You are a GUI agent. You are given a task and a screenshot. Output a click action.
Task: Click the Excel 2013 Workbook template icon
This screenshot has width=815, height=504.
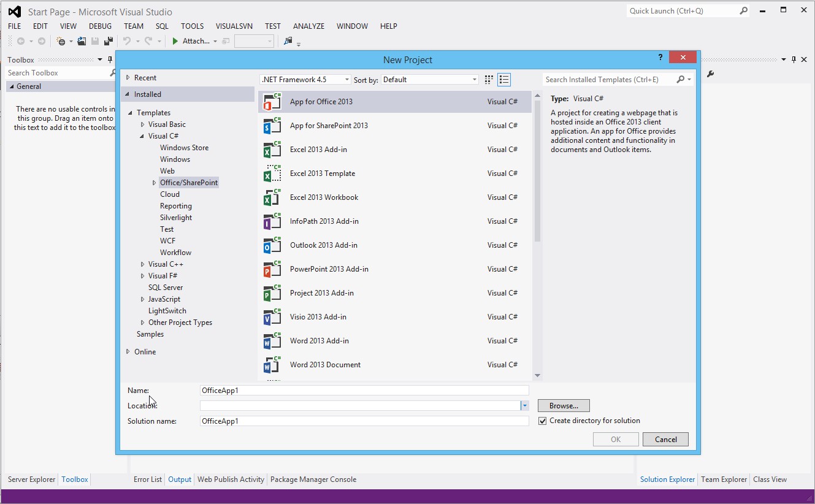click(272, 197)
